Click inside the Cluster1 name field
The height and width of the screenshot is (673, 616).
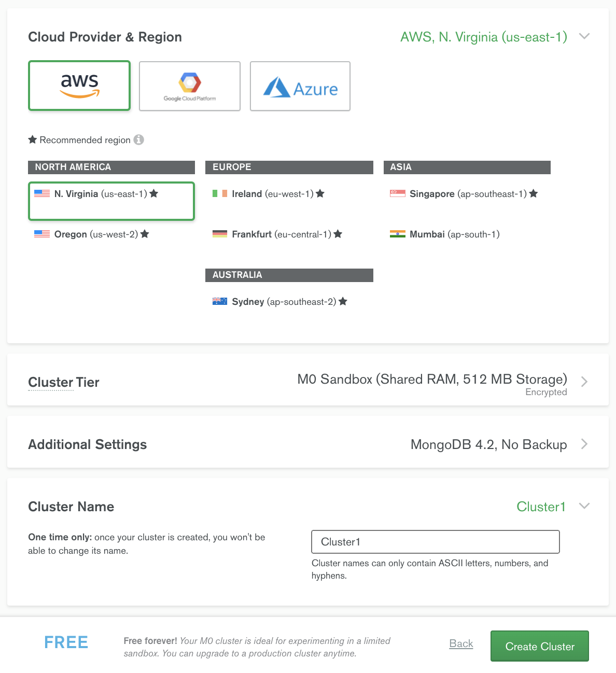click(x=435, y=541)
